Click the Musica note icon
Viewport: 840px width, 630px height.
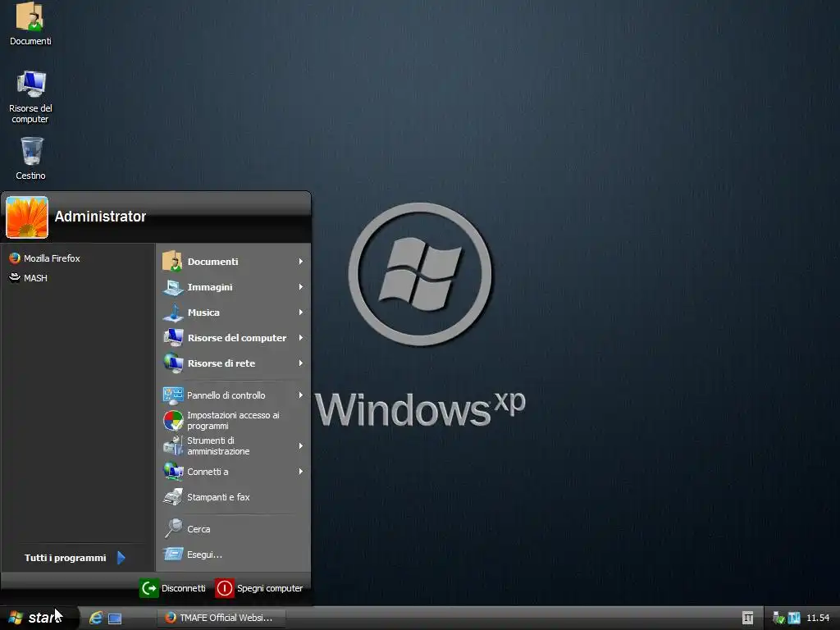pyautogui.click(x=172, y=313)
